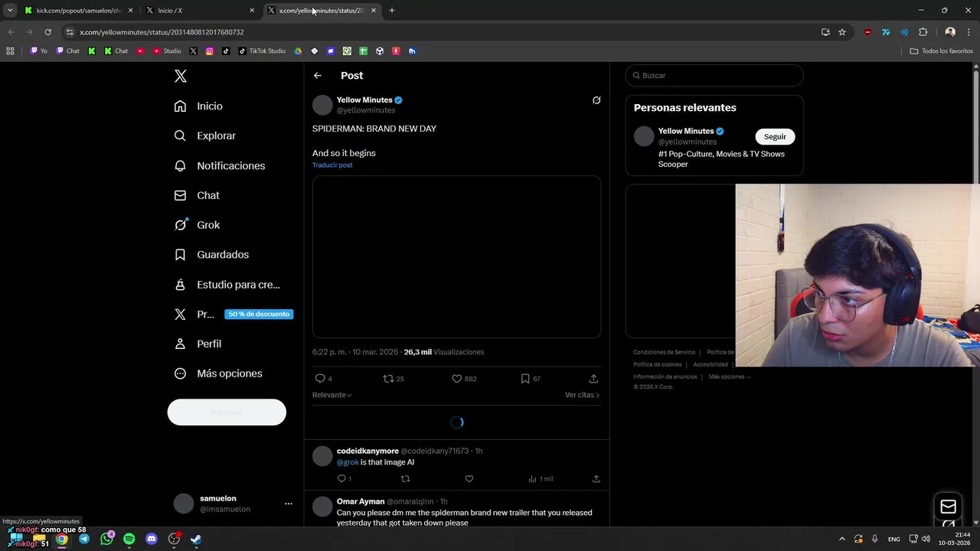Open Guardados in the sidebar
980x551 pixels.
pyautogui.click(x=211, y=255)
